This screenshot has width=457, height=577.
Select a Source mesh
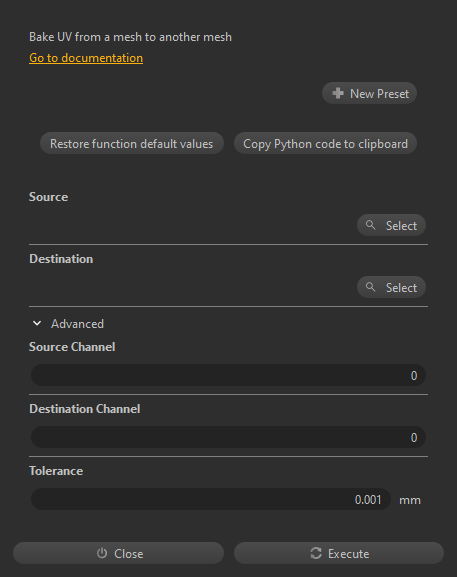click(391, 225)
